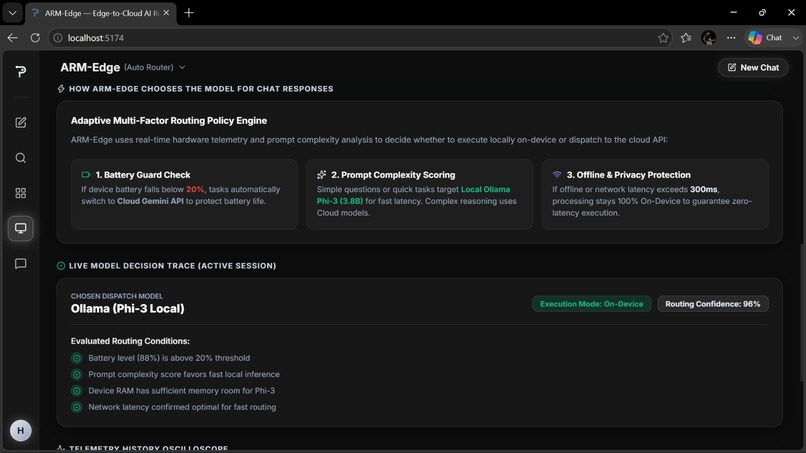Open the search sidebar icon
806x453 pixels.
pos(21,158)
